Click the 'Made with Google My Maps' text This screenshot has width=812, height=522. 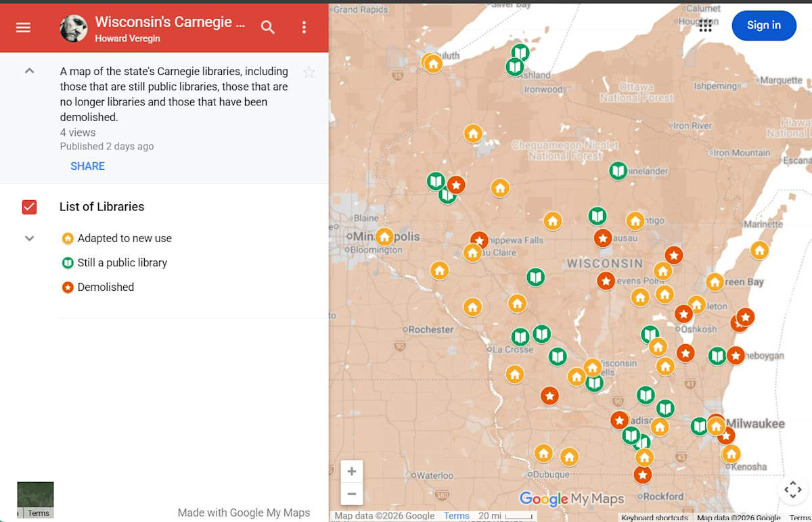(x=244, y=513)
